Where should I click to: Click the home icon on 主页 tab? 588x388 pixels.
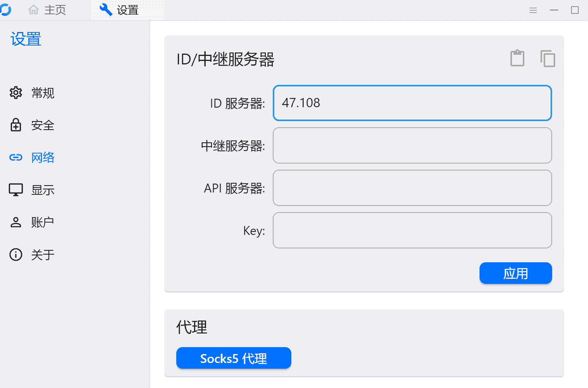pos(33,10)
